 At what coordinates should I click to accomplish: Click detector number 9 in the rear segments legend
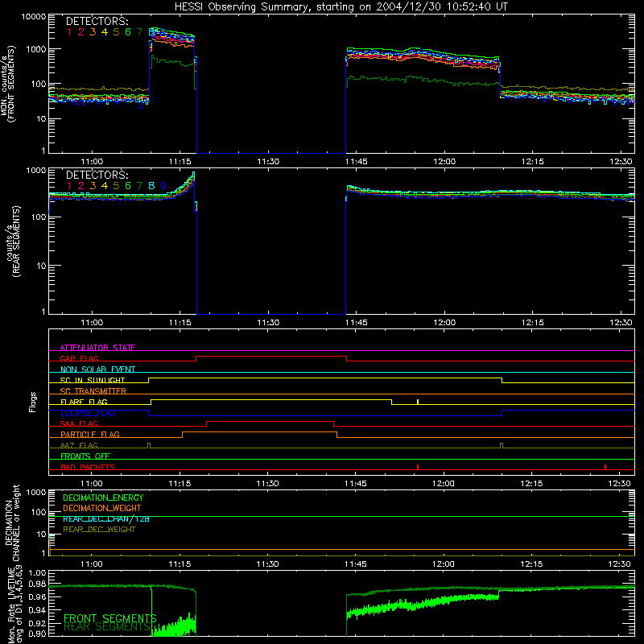click(163, 186)
